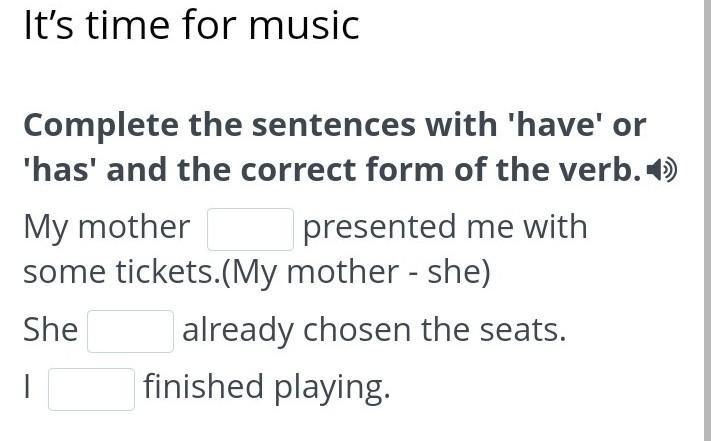
Task: Click 'already chosen the seats.' text
Action: (x=374, y=329)
